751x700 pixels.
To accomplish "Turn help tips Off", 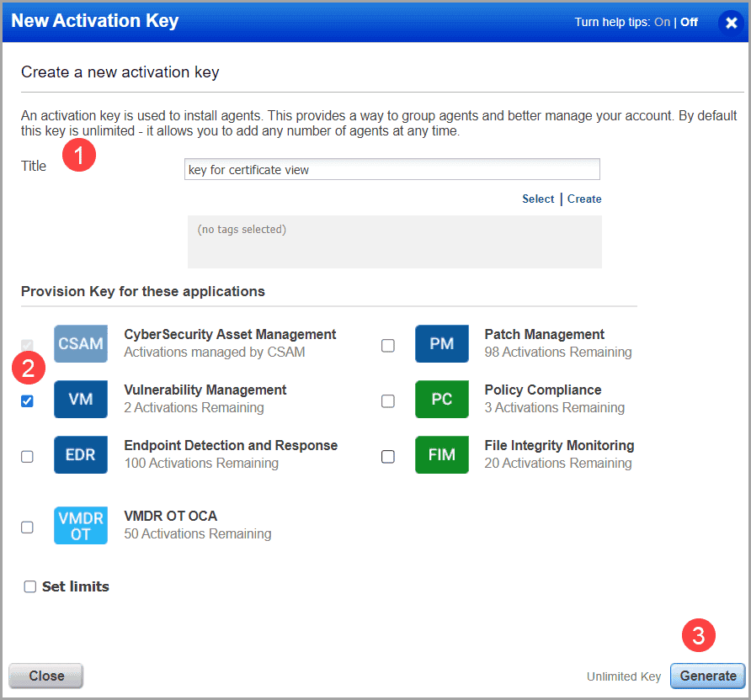I will click(x=689, y=22).
